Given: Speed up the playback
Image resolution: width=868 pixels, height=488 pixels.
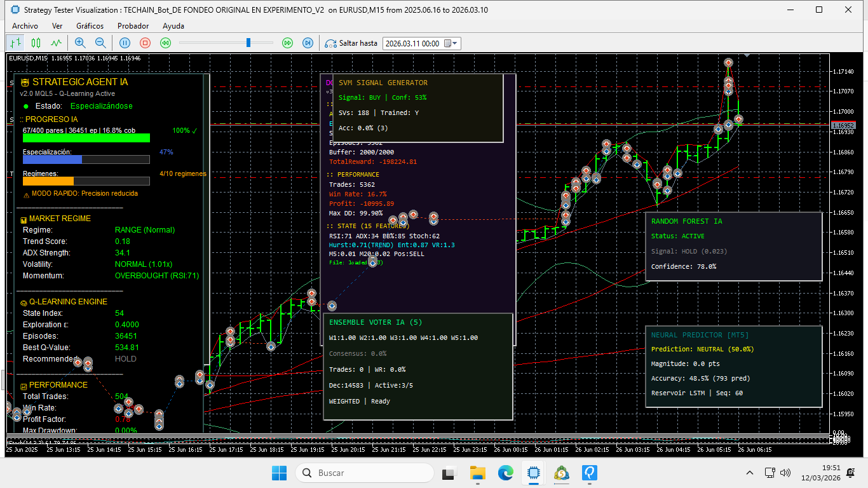Looking at the screenshot, I should pos(287,43).
